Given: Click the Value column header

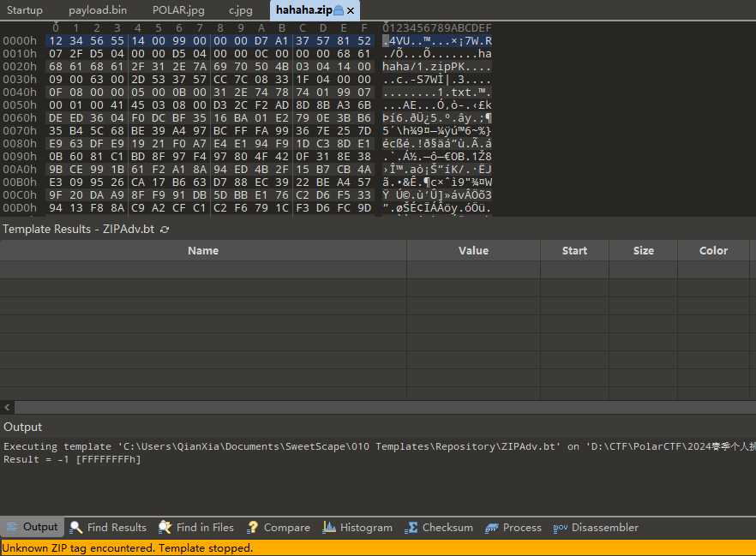Looking at the screenshot, I should pos(473,251).
